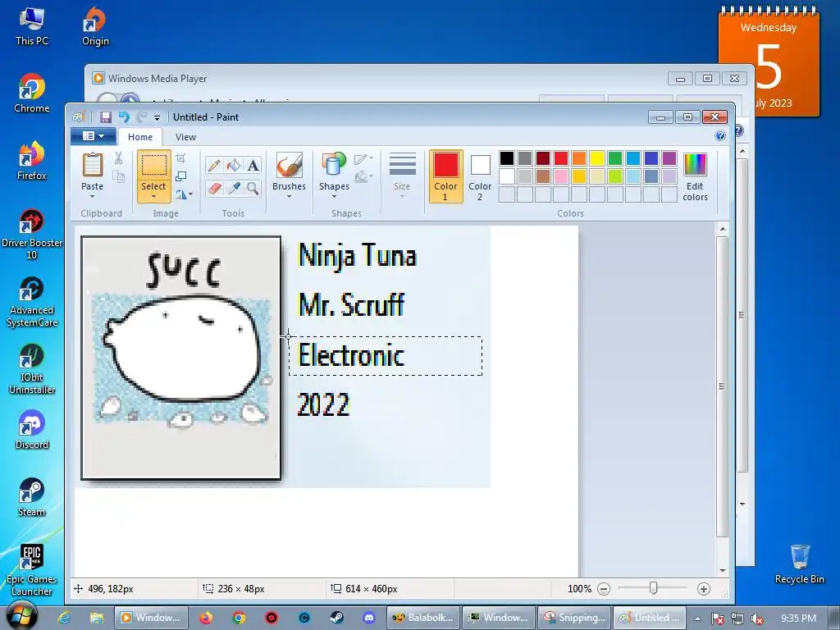
Task: Open the Steam desktop shortcut
Action: [32, 498]
